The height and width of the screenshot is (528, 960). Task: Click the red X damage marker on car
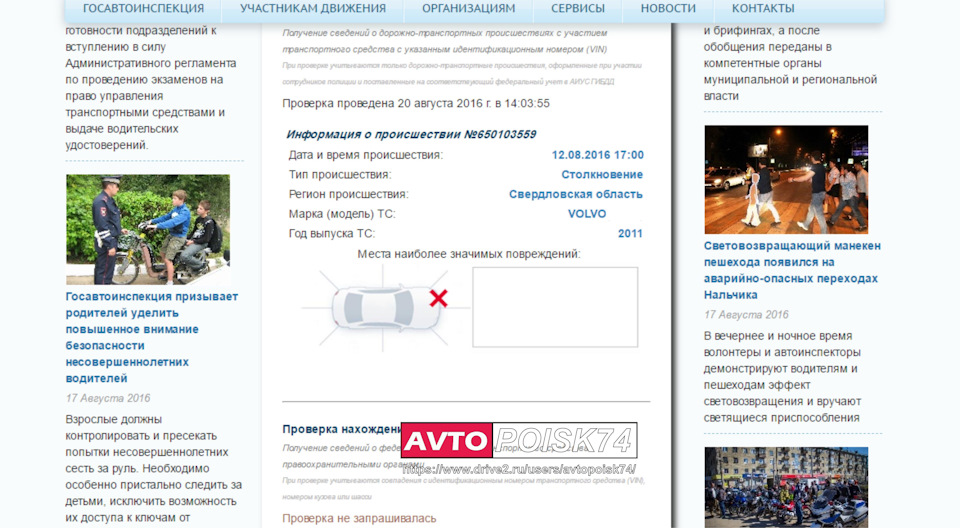pos(438,298)
